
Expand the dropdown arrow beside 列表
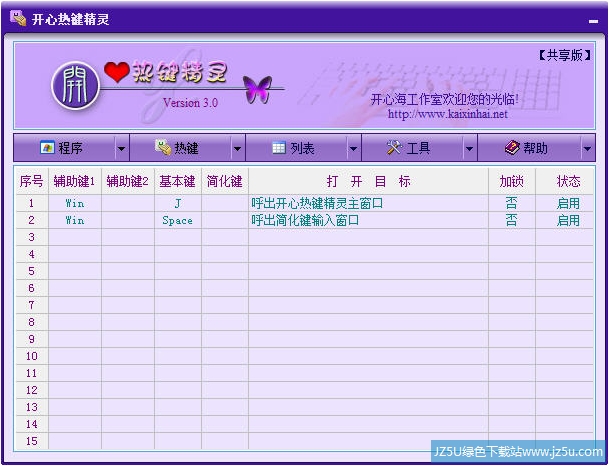(x=353, y=148)
